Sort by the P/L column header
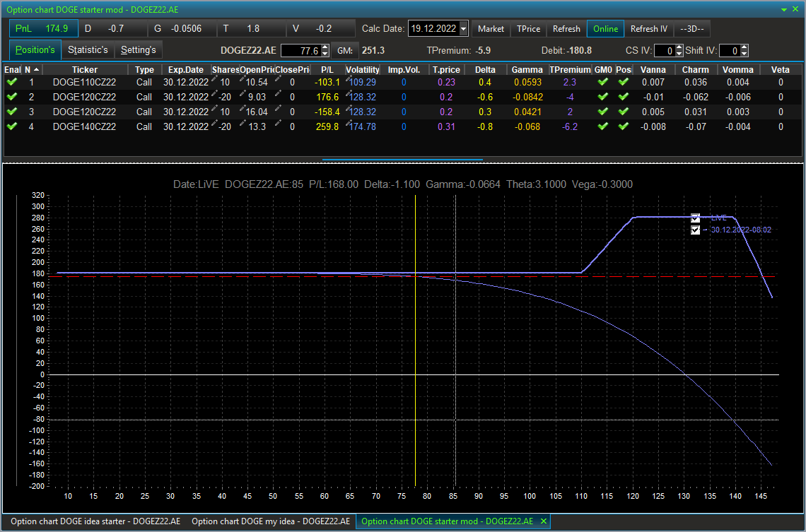The image size is (806, 532). pos(327,70)
